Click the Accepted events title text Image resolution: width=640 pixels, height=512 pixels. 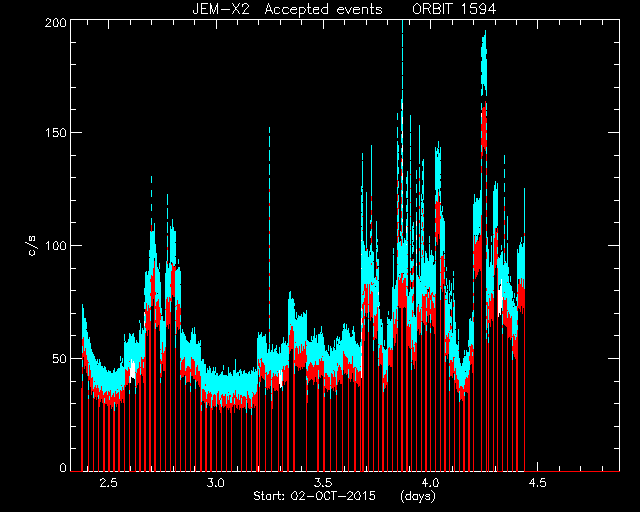[x=323, y=9]
